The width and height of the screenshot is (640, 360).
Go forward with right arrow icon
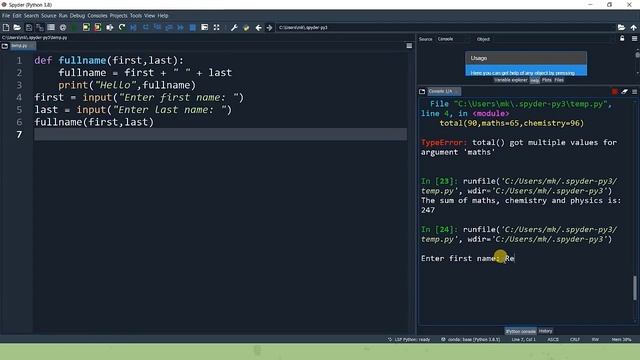click(269, 27)
